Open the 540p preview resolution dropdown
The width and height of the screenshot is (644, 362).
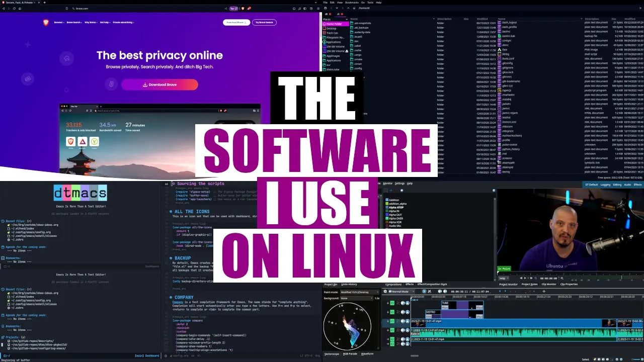point(503,278)
